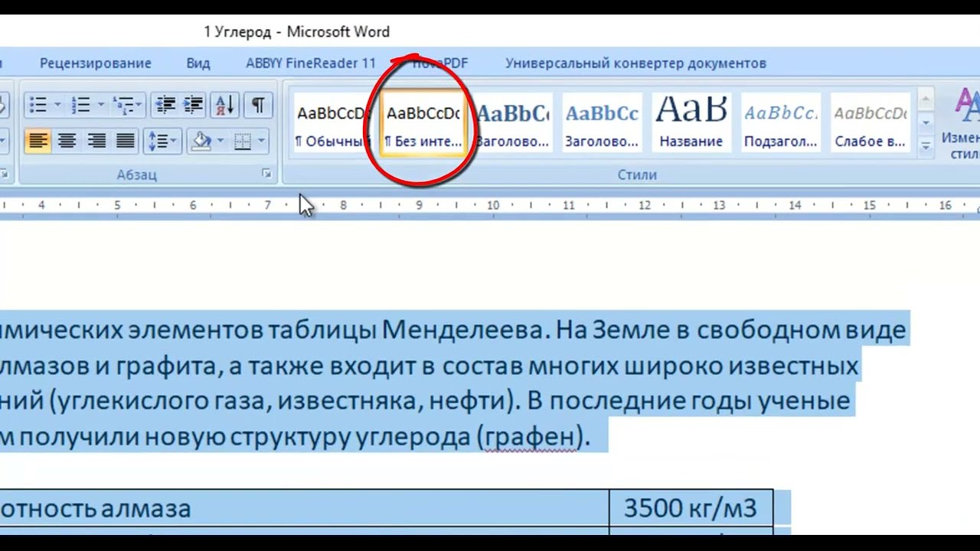Toggle align text right
Image resolution: width=980 pixels, height=551 pixels.
96,141
